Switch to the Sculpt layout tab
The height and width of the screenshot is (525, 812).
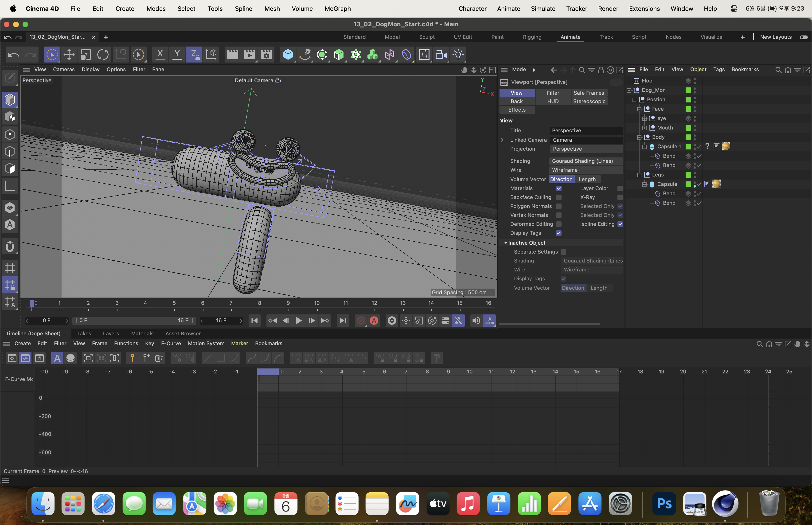coord(427,37)
